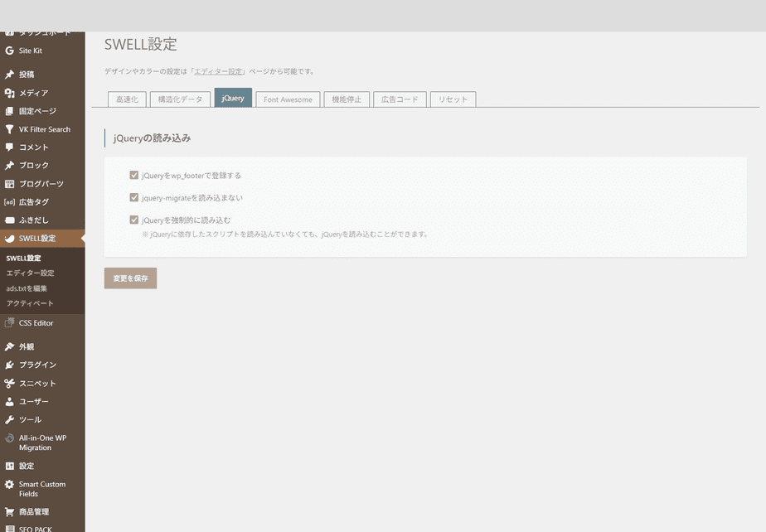Click the 外観 paintbrush icon

[9, 346]
